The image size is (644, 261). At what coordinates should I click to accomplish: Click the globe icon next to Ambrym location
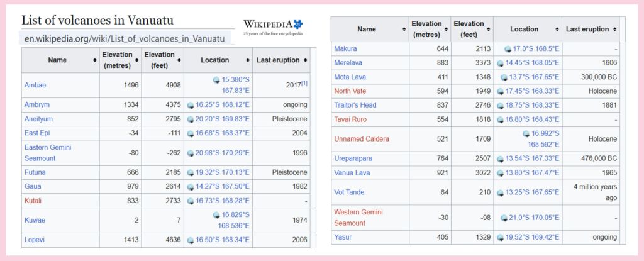[191, 105]
